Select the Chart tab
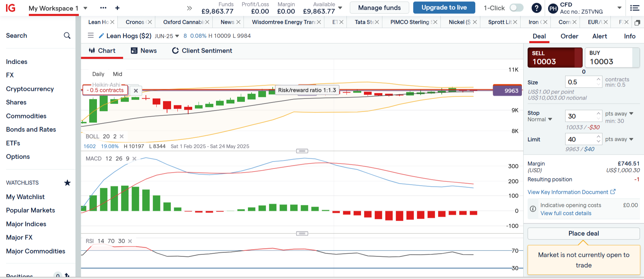The width and height of the screenshot is (644, 279). click(x=102, y=51)
